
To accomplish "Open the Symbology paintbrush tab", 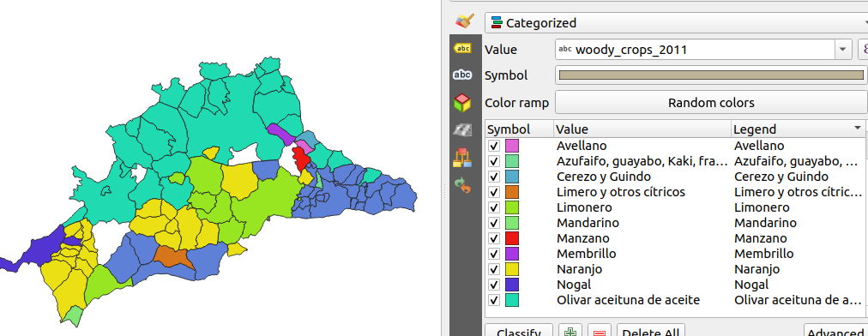I will point(464,21).
